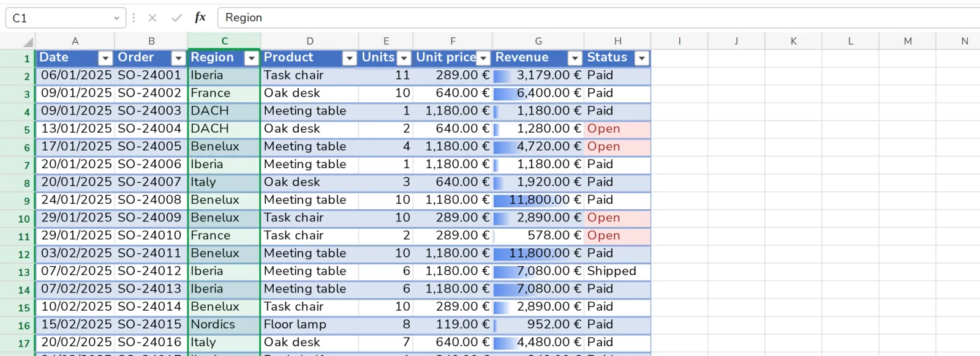Select column B header

click(151, 41)
